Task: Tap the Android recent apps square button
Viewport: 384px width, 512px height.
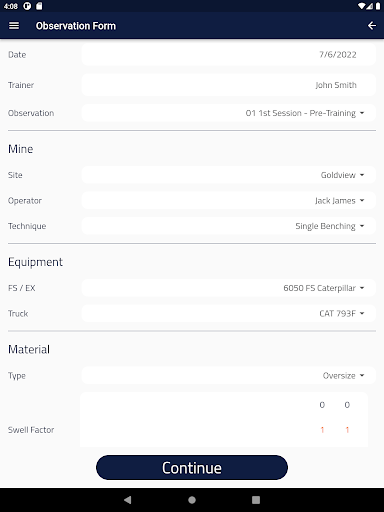Action: [x=256, y=500]
